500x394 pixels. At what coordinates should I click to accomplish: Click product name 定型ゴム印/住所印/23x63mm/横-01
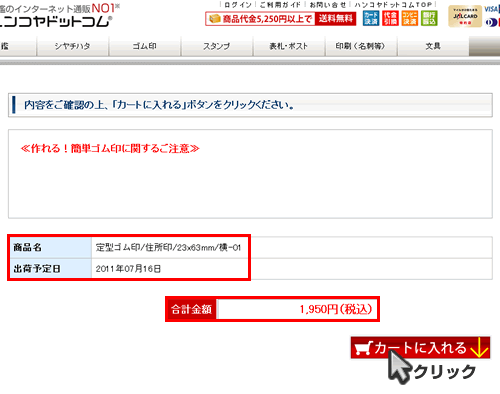[x=168, y=248]
